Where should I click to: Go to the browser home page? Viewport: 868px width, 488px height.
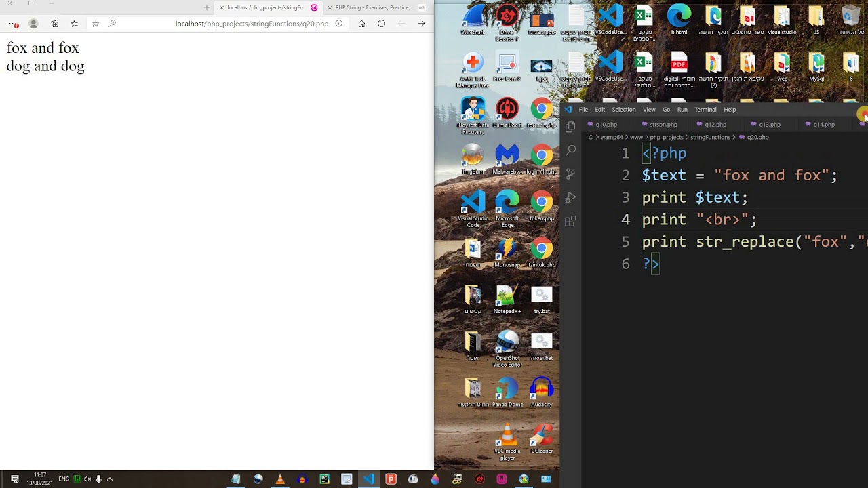coord(361,24)
